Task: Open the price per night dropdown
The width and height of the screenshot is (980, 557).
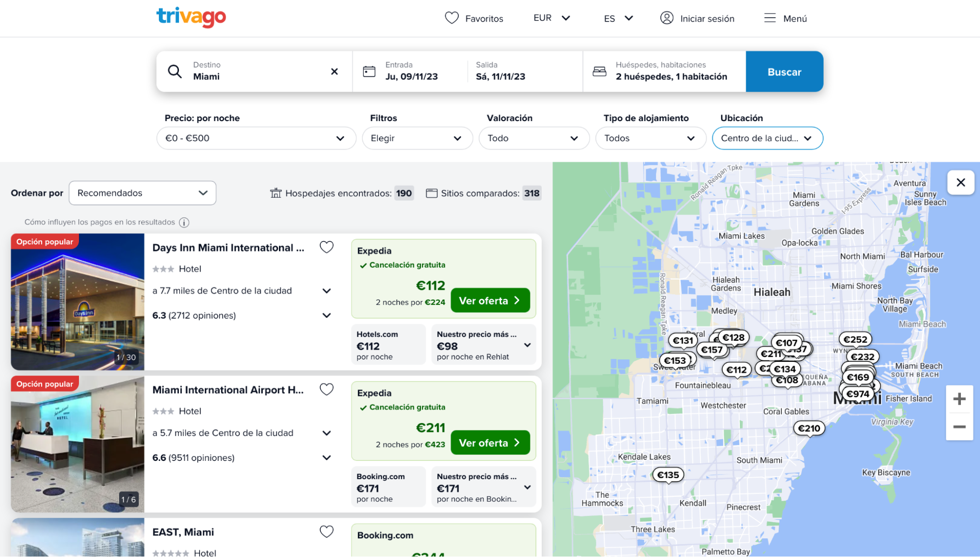Action: [x=256, y=138]
